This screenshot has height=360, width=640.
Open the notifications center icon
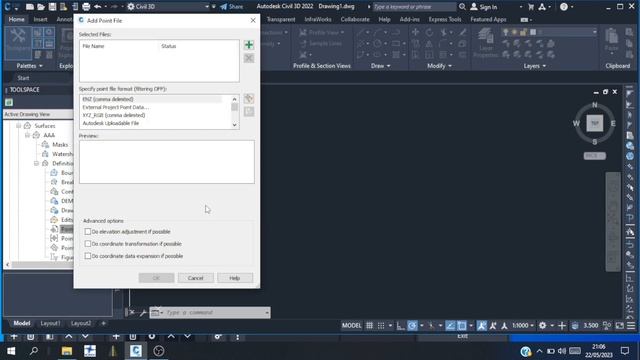pyautogui.click(x=625, y=351)
